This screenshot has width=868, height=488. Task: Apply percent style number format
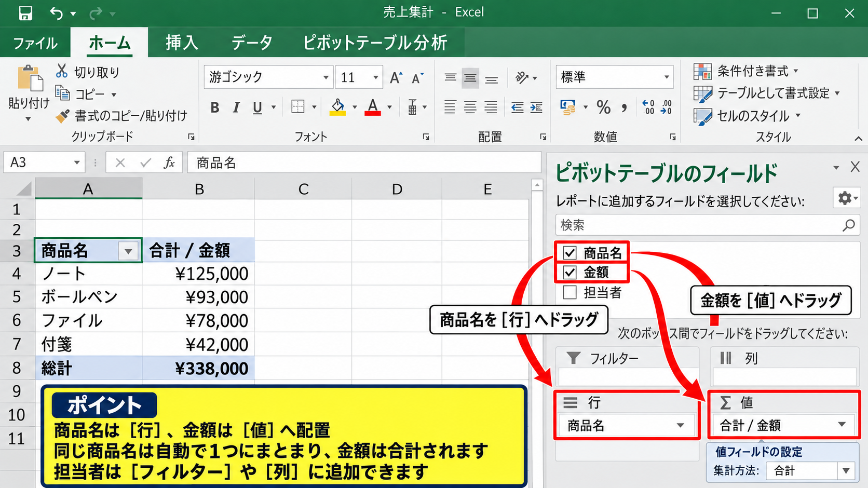[604, 107]
